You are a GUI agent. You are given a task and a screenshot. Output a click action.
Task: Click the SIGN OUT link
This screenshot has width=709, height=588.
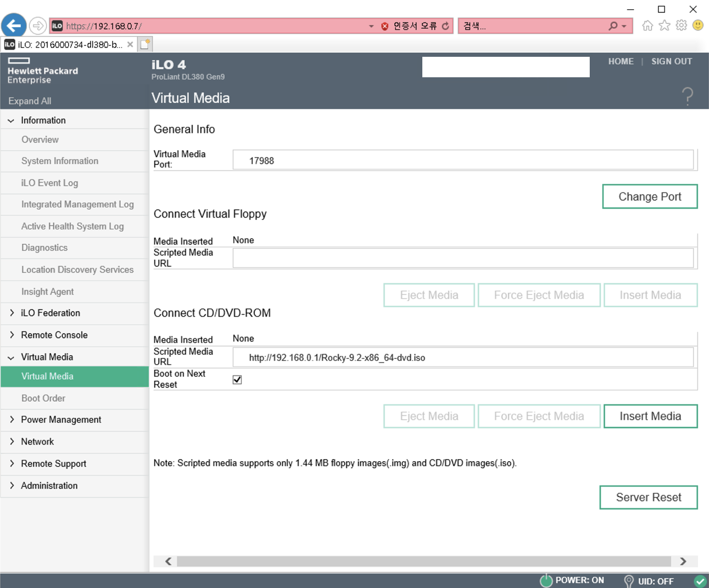[x=672, y=61]
